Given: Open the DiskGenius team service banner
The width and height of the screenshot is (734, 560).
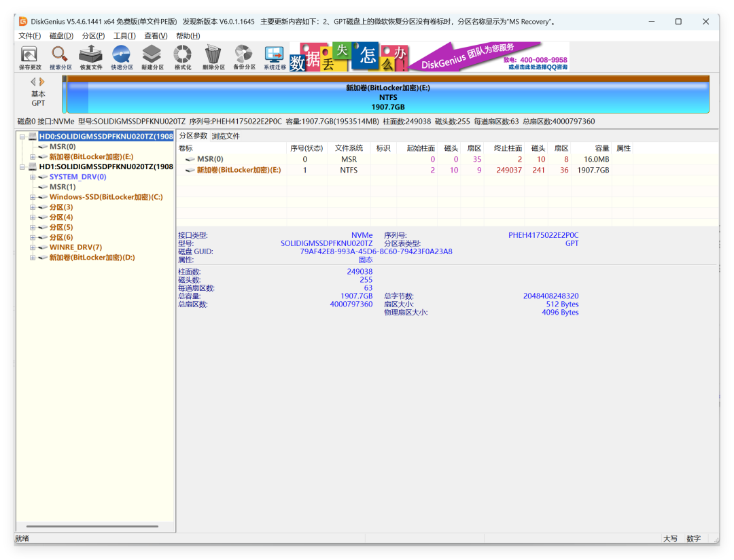Looking at the screenshot, I should pyautogui.click(x=489, y=56).
